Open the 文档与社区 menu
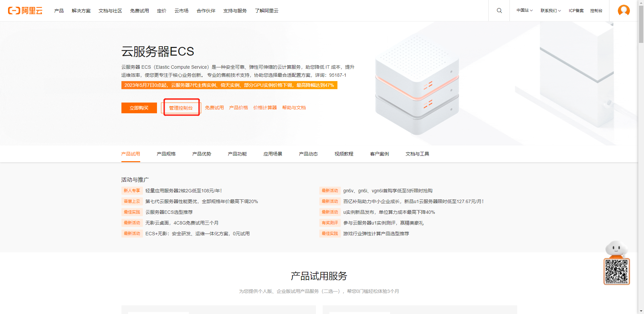Image resolution: width=644 pixels, height=314 pixels. (x=110, y=11)
